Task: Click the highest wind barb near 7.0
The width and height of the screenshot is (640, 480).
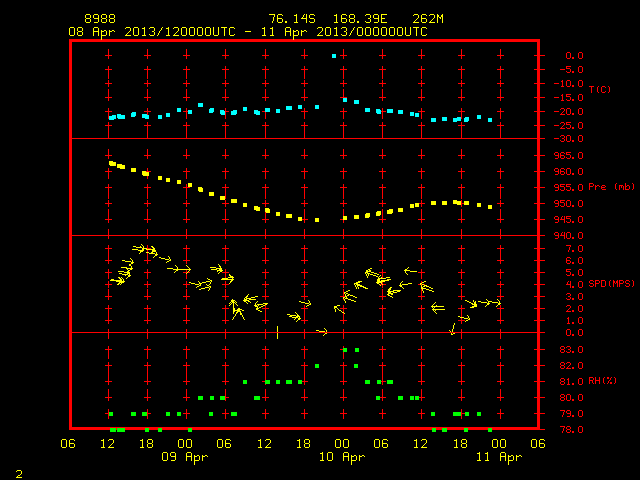Action: pos(139,248)
